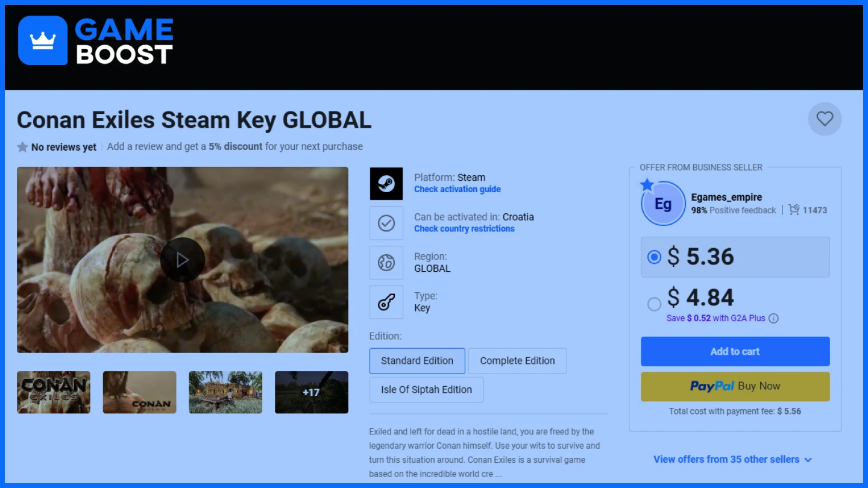Image resolution: width=868 pixels, height=488 pixels.
Task: Click the GAME BOOST wordmark text
Action: click(x=124, y=42)
